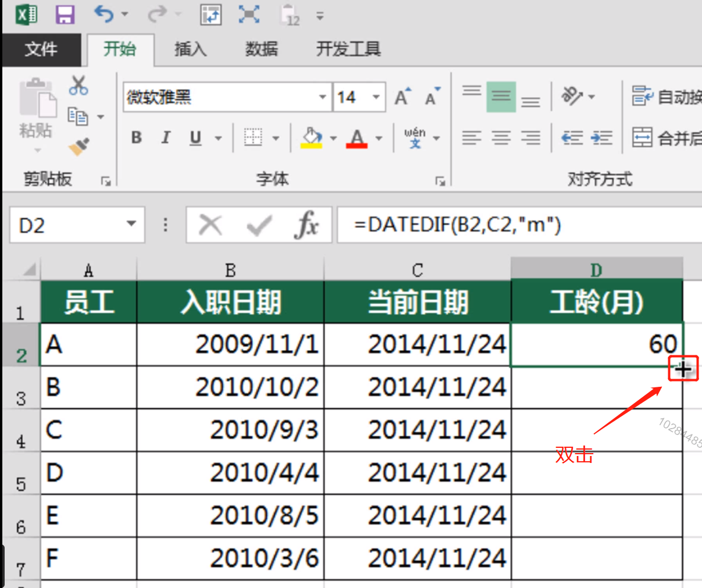702x588 pixels.
Task: Open the font color dropdown arrow
Action: point(379,138)
